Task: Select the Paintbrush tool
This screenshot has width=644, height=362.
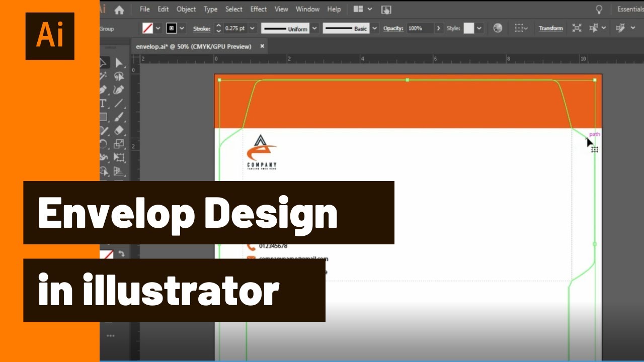Action: pyautogui.click(x=119, y=117)
